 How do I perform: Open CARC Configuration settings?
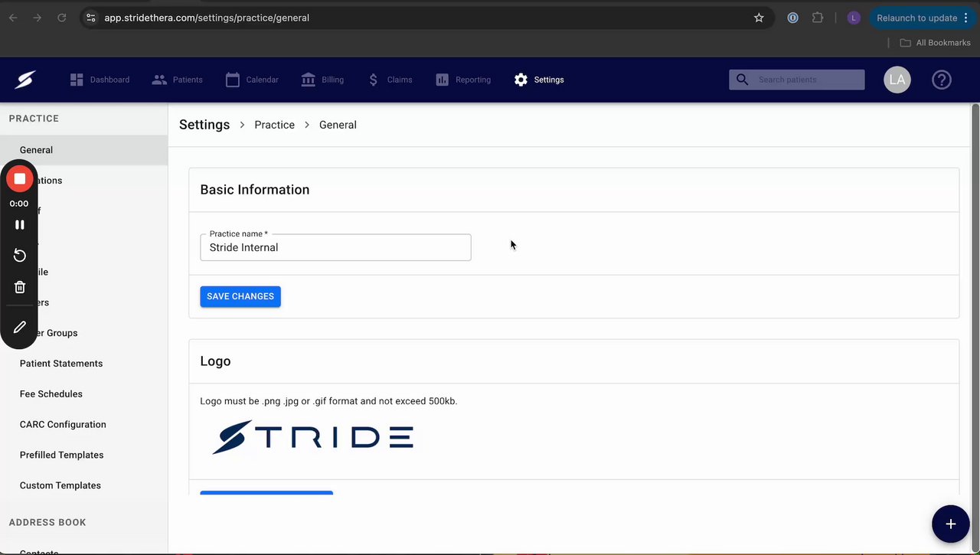tap(63, 425)
